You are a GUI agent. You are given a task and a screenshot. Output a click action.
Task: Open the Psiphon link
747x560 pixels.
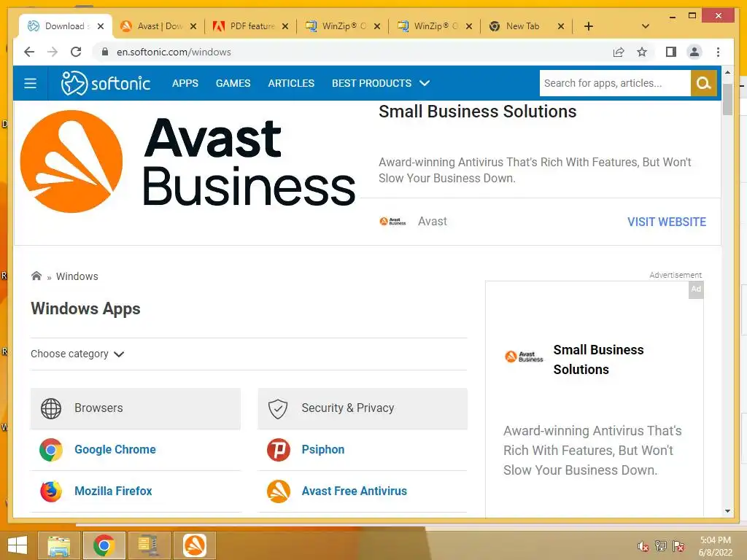(323, 449)
